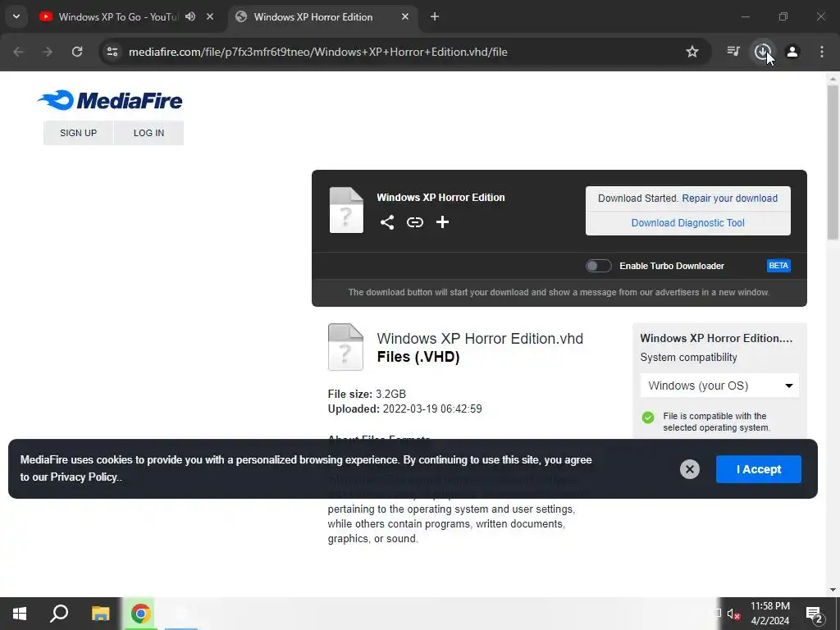Click the Privacy Policy text in banner

(x=84, y=477)
